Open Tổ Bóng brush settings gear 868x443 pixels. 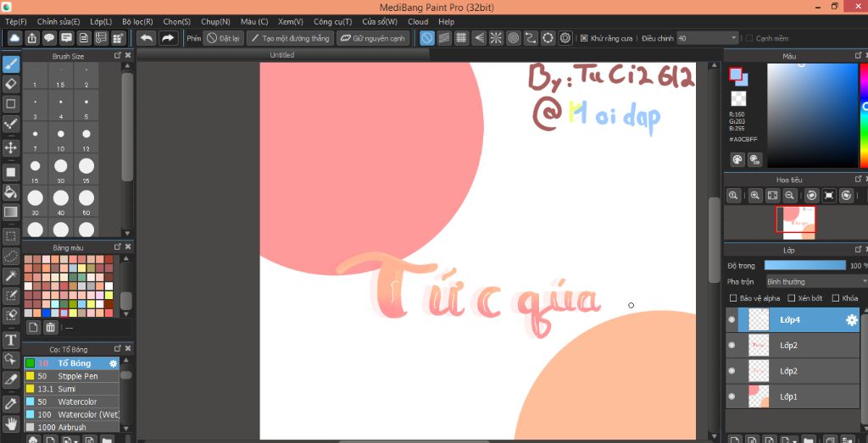click(x=113, y=363)
